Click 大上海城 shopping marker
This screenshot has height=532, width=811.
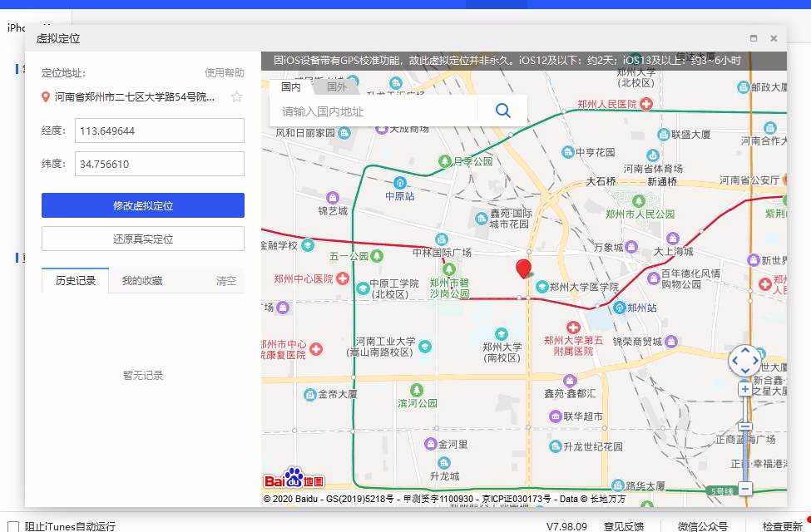click(x=673, y=239)
